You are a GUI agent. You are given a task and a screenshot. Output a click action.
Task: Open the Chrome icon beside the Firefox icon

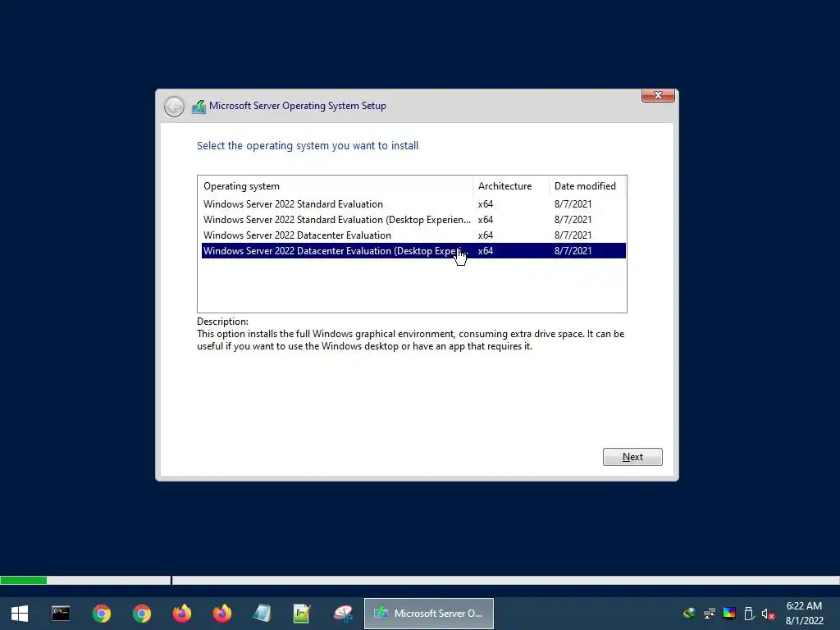[141, 614]
